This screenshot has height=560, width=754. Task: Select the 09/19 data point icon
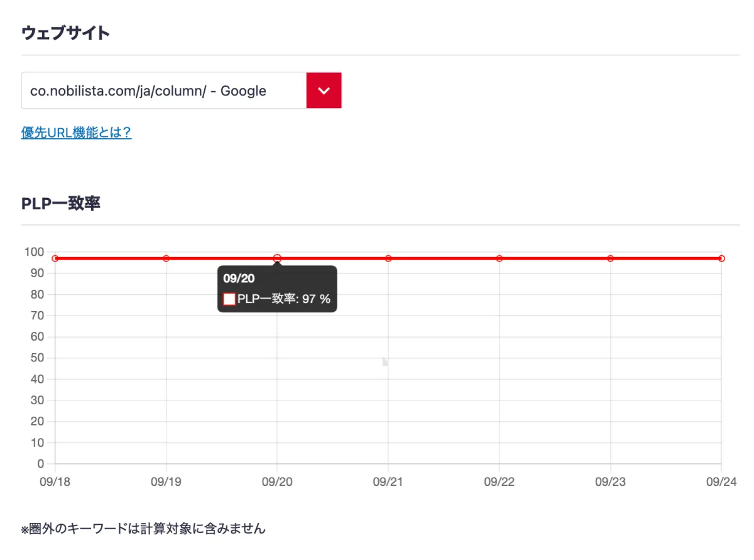166,258
